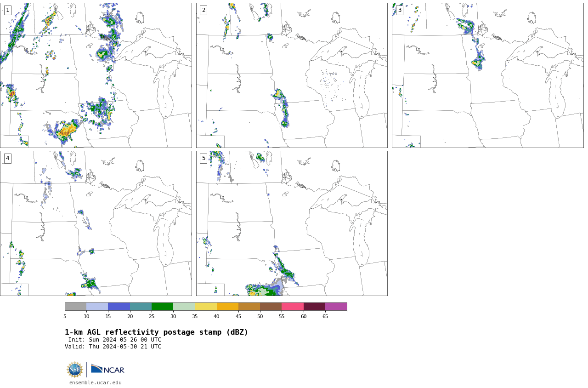This screenshot has height=388, width=588.
Task: Select the purple 65+ dBZ swatch
Action: 336,307
